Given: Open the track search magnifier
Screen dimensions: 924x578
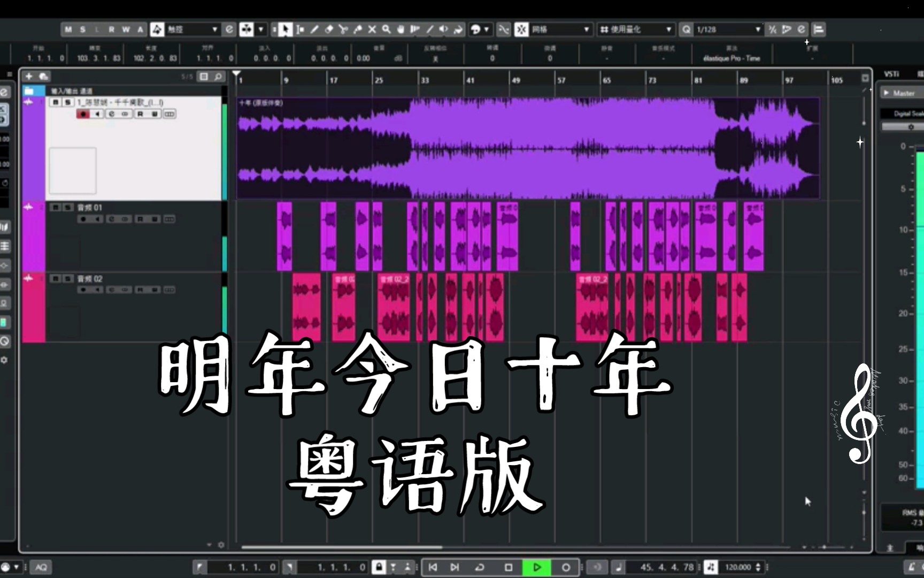Looking at the screenshot, I should (x=218, y=77).
